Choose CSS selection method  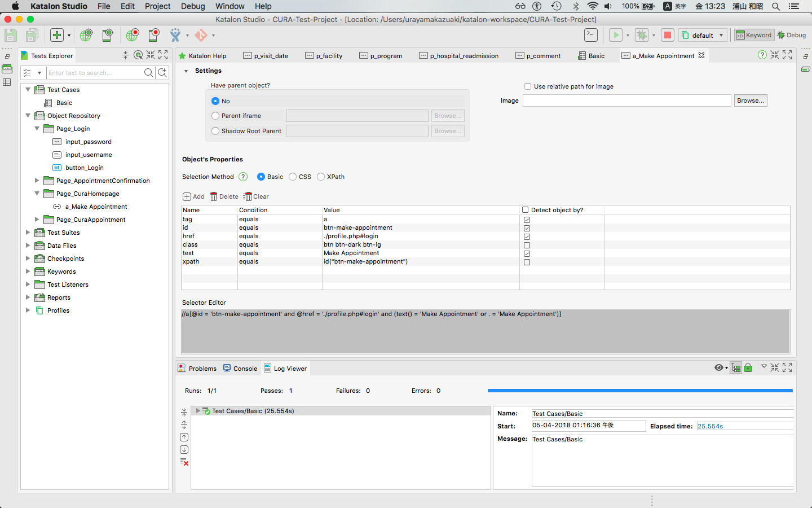tap(293, 177)
